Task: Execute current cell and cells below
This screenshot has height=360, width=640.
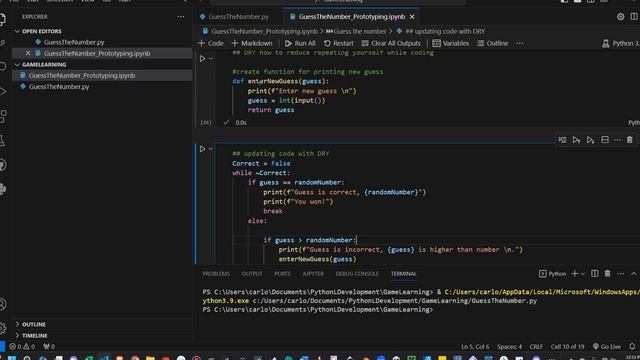Action: [x=590, y=140]
